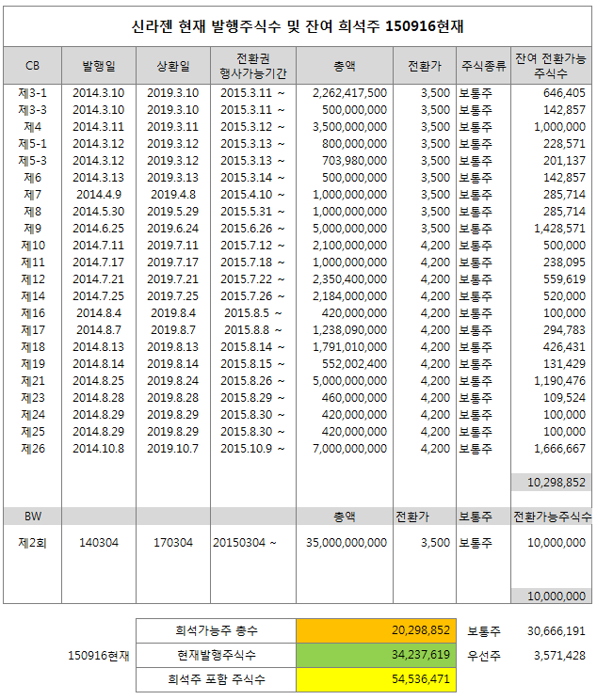Screen dimensions: 597x700
Task: Select the row label '제26'
Action: [33, 449]
